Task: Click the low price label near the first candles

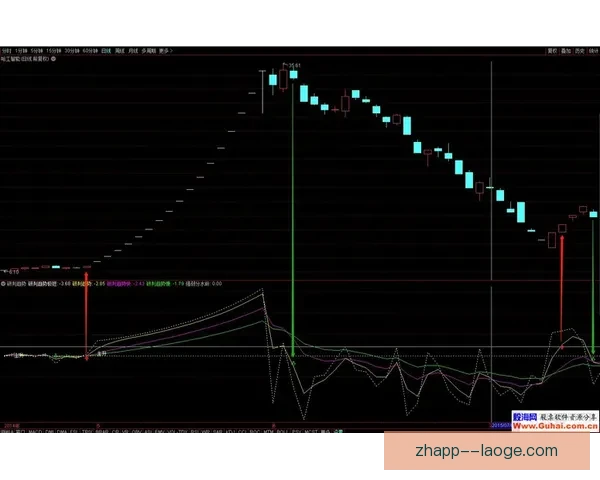Action: coord(14,272)
